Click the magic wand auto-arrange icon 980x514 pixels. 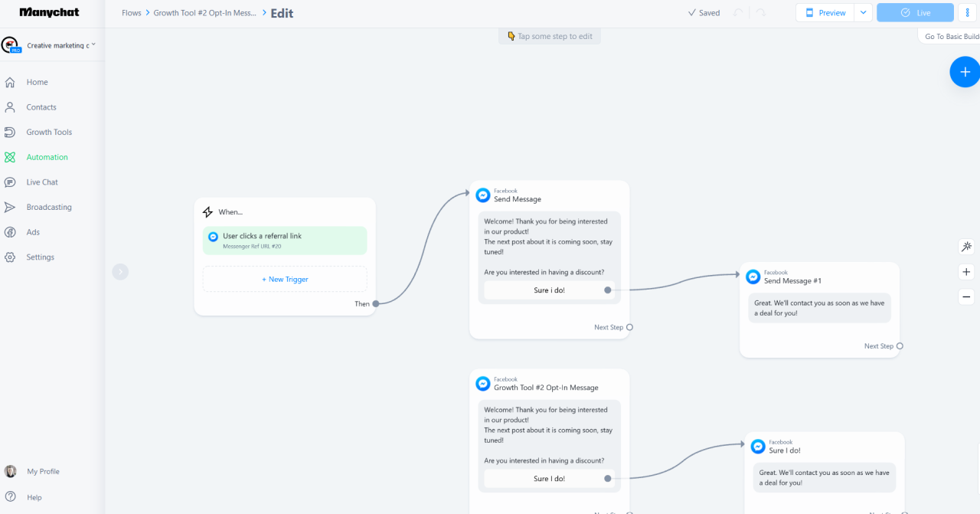point(966,247)
